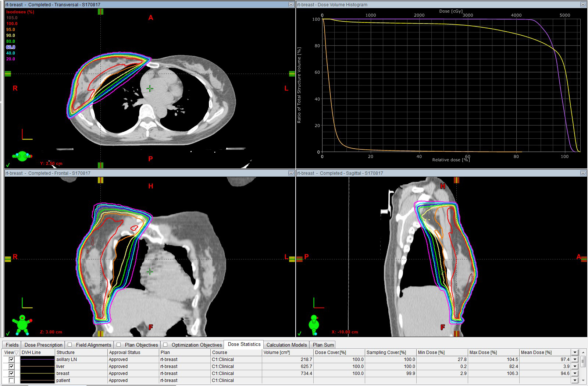The height and width of the screenshot is (386, 588).
Task: Open the patient row dropdown arrow
Action: coord(575,380)
